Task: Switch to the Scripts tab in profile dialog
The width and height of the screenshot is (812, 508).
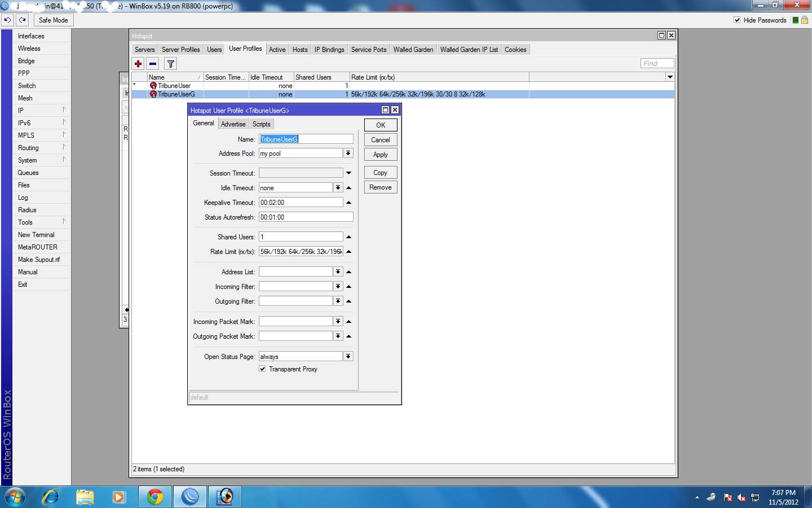Action: [x=261, y=124]
